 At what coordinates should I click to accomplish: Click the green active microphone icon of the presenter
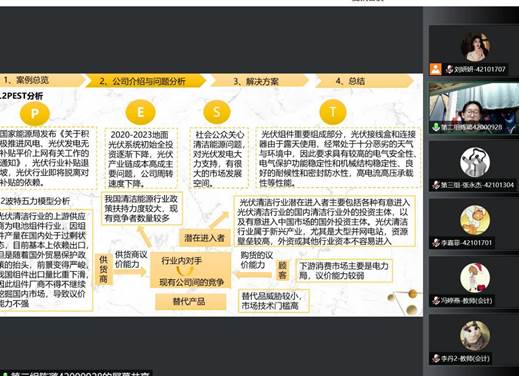(435, 127)
